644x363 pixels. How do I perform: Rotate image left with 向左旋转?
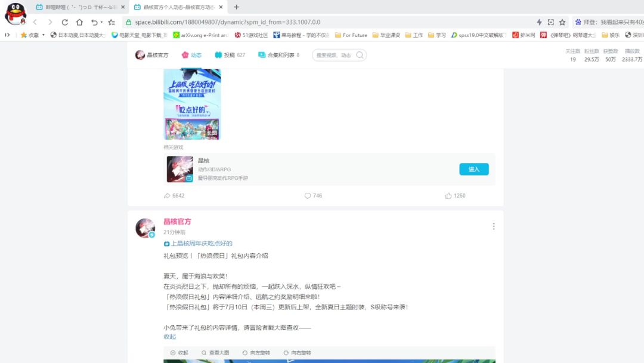[256, 353]
